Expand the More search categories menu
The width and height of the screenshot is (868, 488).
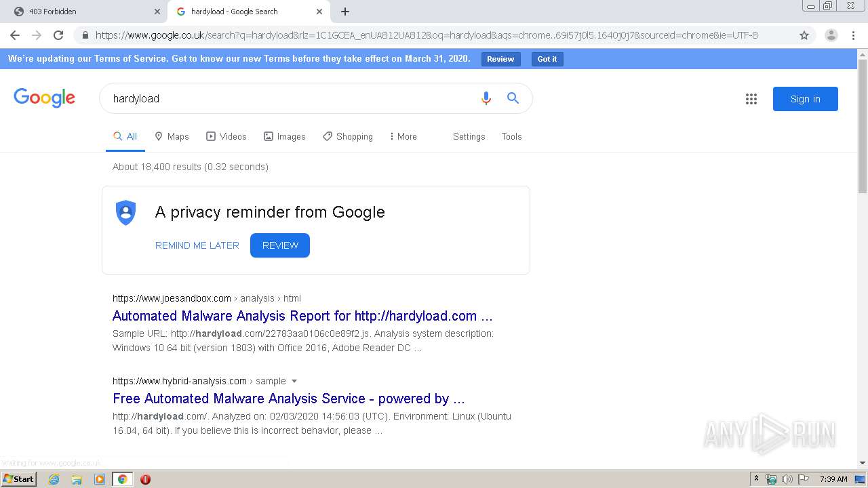403,136
